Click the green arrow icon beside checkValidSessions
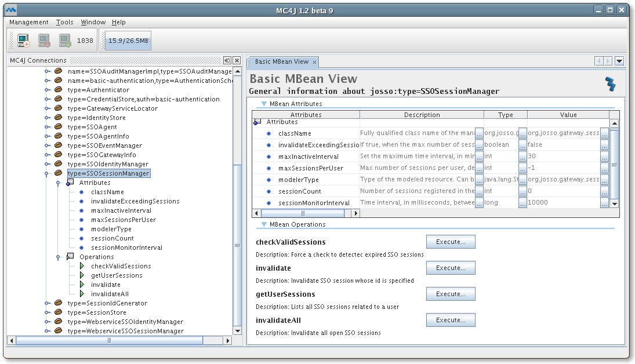This screenshot has height=364, width=635. pyautogui.click(x=82, y=266)
